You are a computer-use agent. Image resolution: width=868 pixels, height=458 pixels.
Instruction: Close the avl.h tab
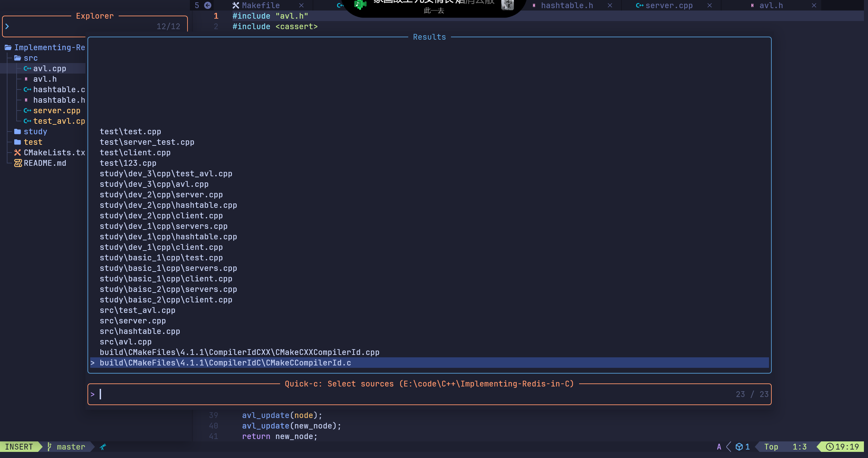(814, 5)
